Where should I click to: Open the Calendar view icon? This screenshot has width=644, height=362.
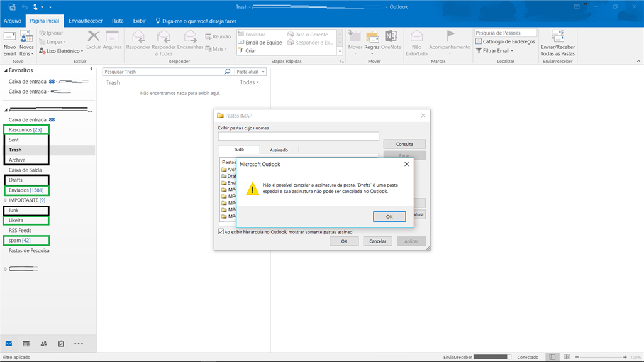tap(26, 344)
